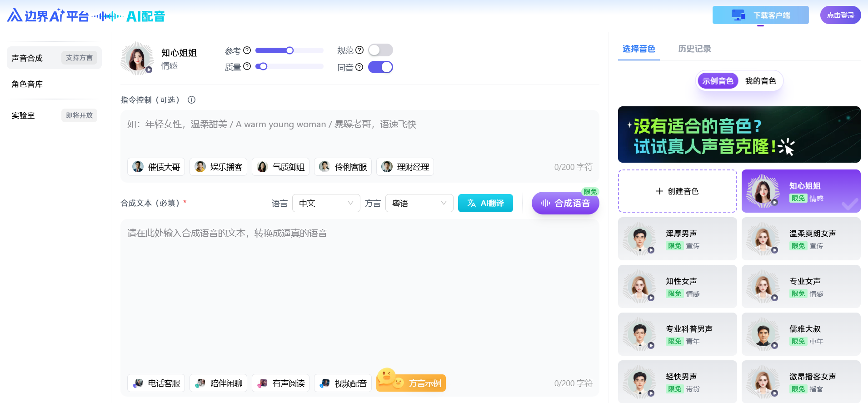This screenshot has height=403, width=868.
Task: Switch to 示例音色 segment
Action: coord(718,81)
